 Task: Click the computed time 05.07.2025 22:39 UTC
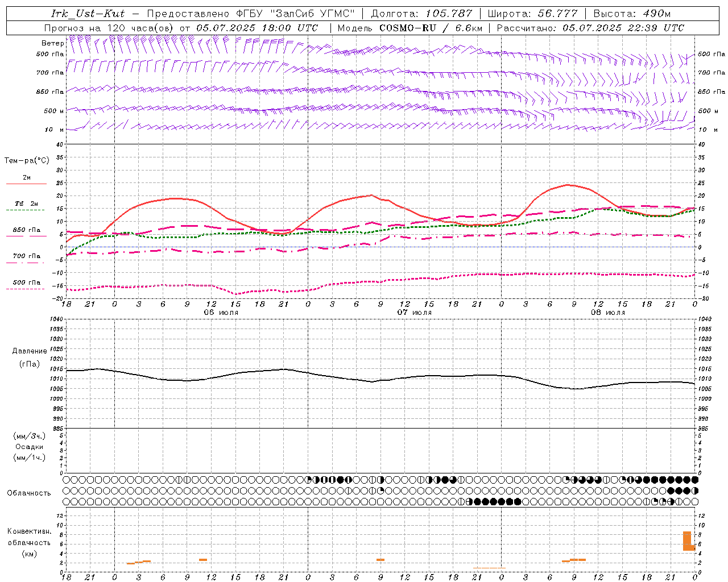click(x=623, y=28)
